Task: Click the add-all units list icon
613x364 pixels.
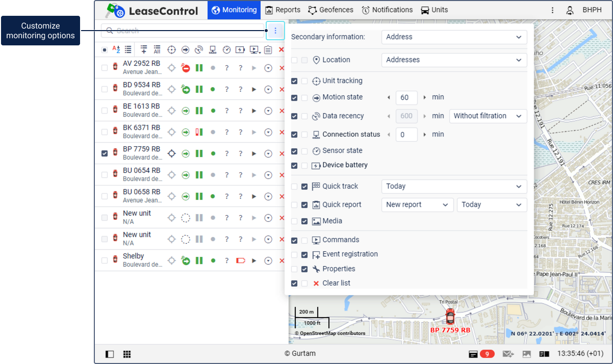Action: pyautogui.click(x=157, y=49)
